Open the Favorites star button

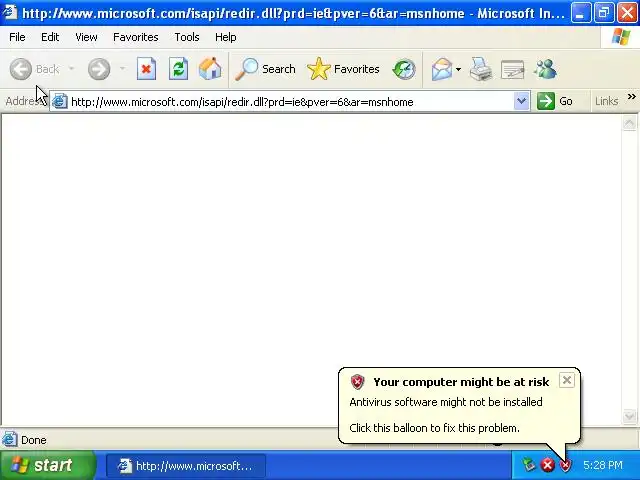click(x=343, y=69)
